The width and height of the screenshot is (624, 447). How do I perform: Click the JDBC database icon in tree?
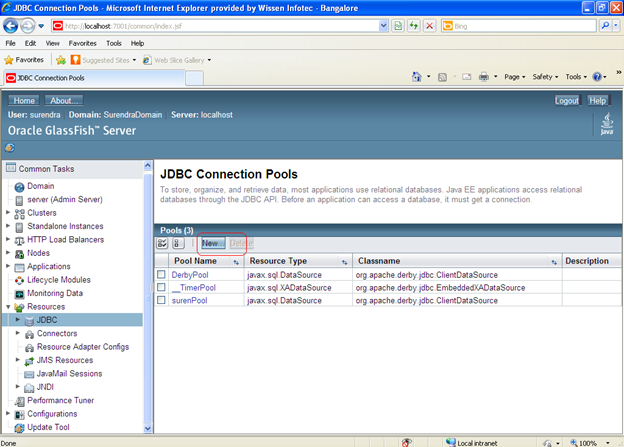(29, 321)
